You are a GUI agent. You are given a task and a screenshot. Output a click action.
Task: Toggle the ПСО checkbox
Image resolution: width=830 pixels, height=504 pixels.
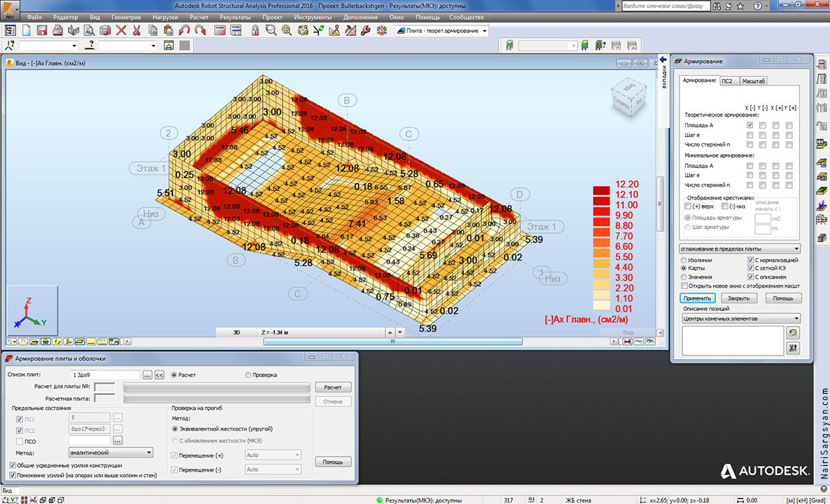[20, 441]
